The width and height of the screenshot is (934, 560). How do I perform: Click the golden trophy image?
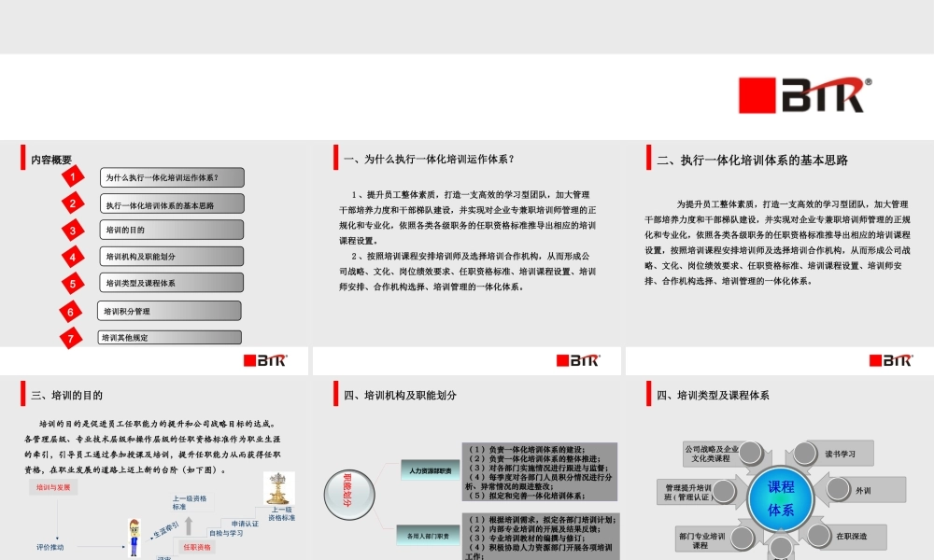point(278,488)
